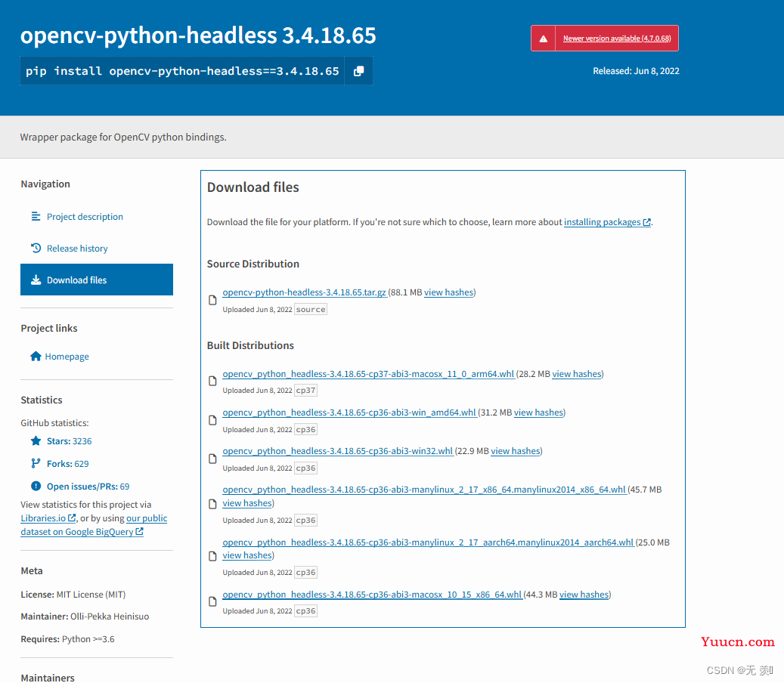
Task: Click the 'License: MIT License (MIT)' text
Action: 73,595
